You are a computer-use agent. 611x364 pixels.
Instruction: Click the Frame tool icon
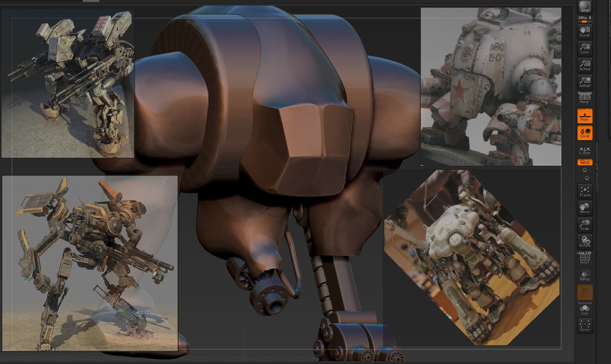click(x=584, y=191)
